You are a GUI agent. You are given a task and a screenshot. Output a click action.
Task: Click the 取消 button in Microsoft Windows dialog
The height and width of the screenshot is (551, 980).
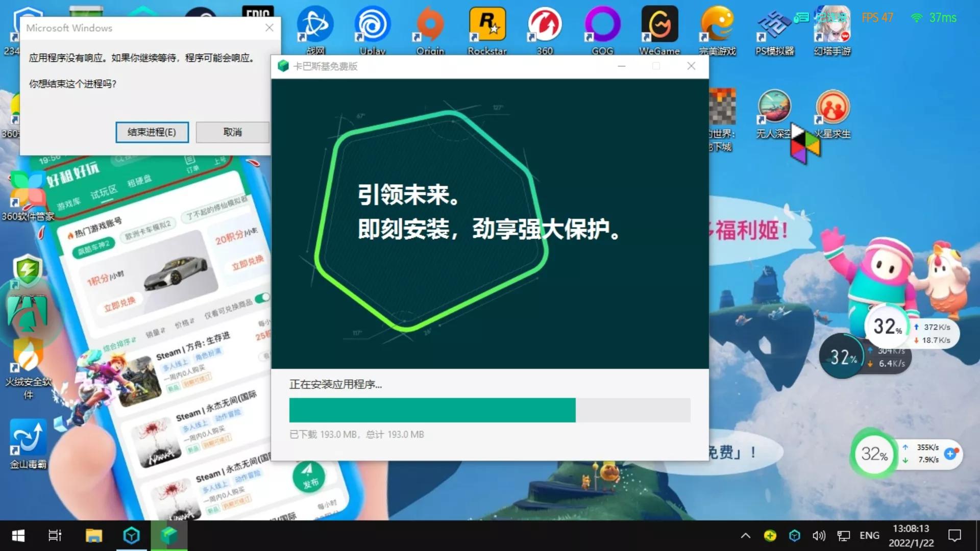click(x=232, y=132)
